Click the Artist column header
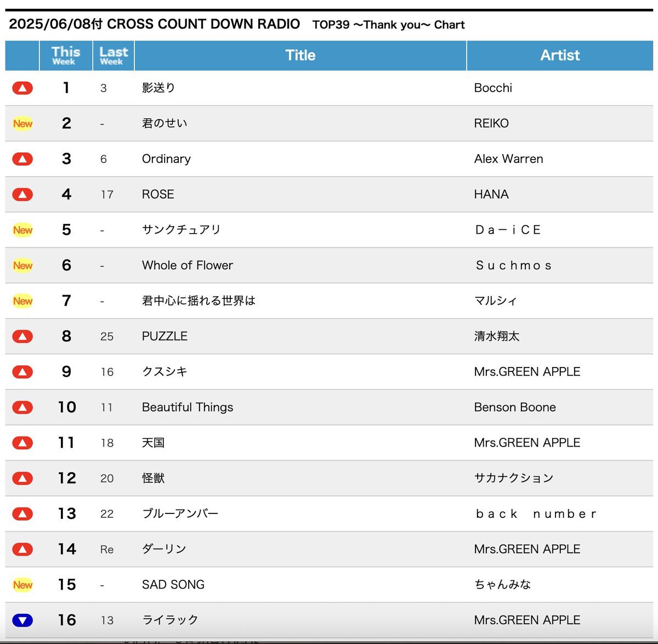This screenshot has width=658, height=644. (560, 55)
